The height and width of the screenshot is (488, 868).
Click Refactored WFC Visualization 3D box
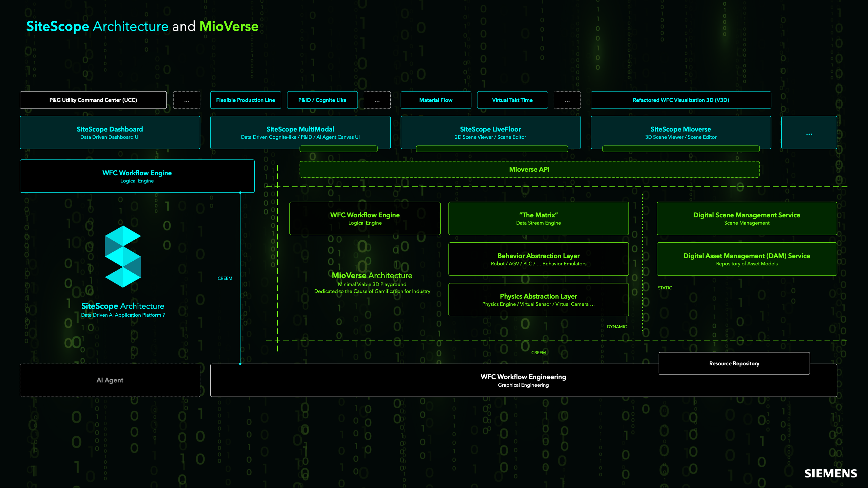[681, 100]
